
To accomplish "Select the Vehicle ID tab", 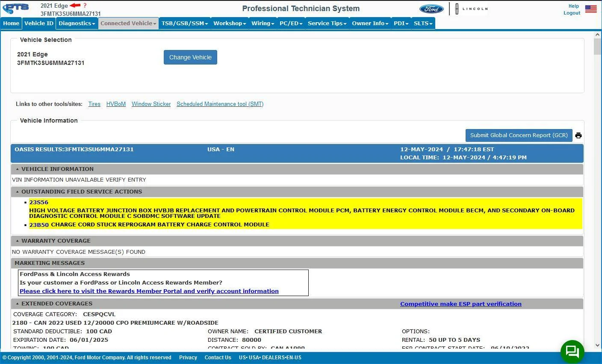I will (x=39, y=23).
